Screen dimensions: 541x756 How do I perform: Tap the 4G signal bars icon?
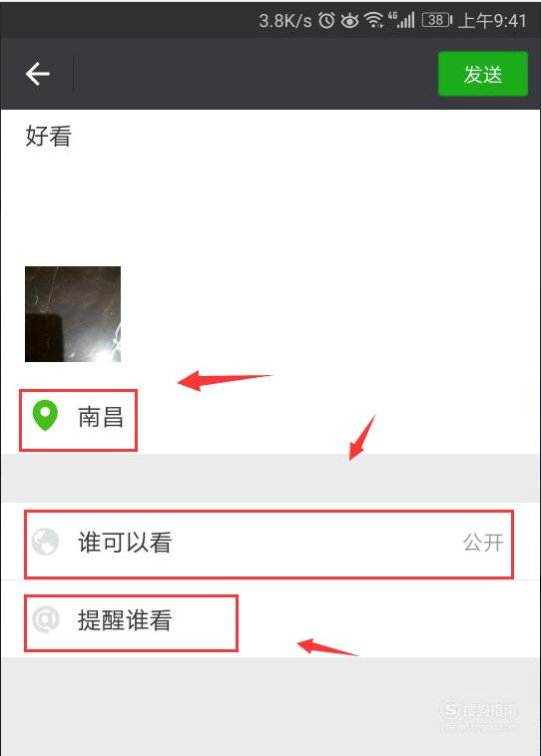pyautogui.click(x=401, y=20)
